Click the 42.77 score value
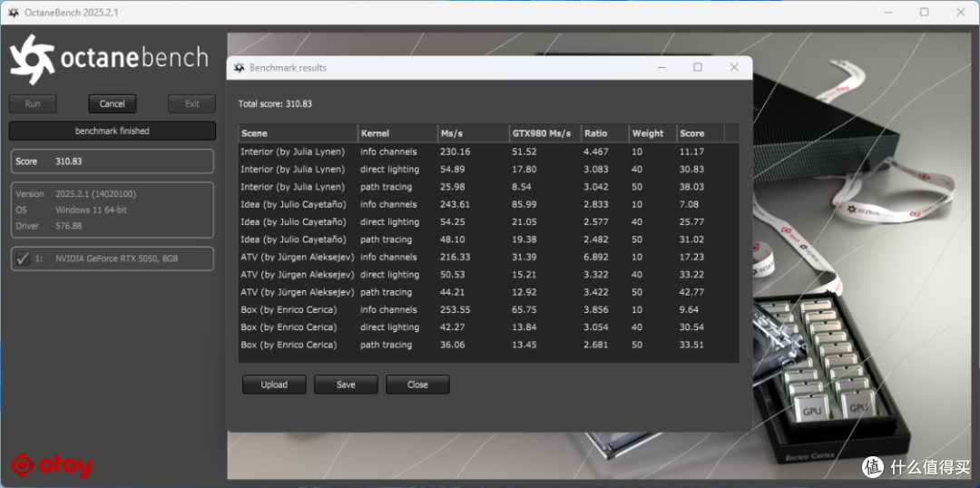The image size is (980, 488). 691,292
